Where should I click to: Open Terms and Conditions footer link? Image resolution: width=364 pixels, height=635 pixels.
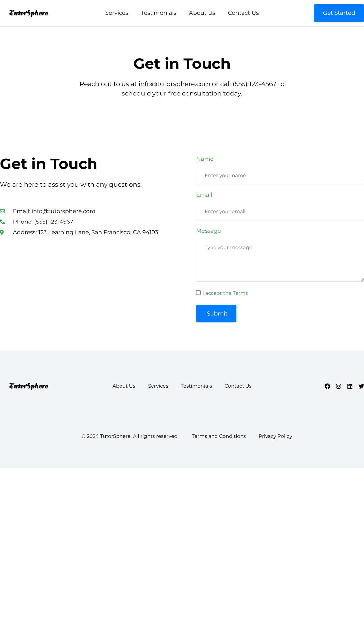[x=219, y=436]
